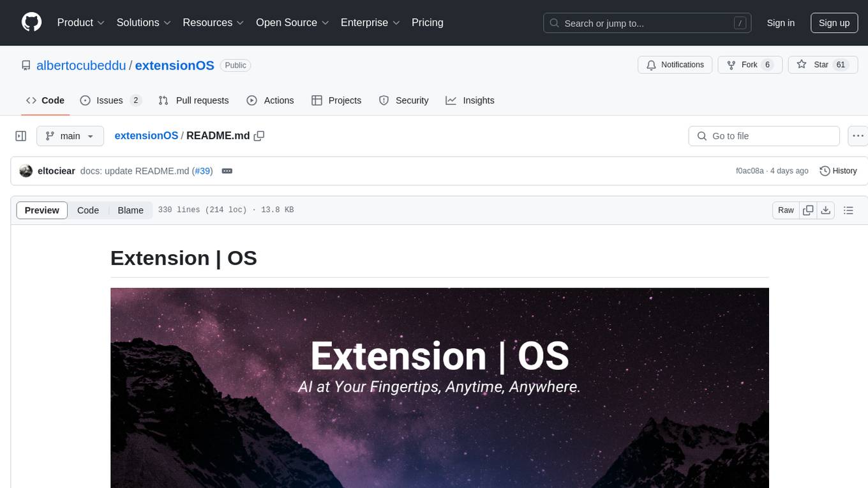Expand the Resources menu
Screen dimensions: 868x488
213,22
